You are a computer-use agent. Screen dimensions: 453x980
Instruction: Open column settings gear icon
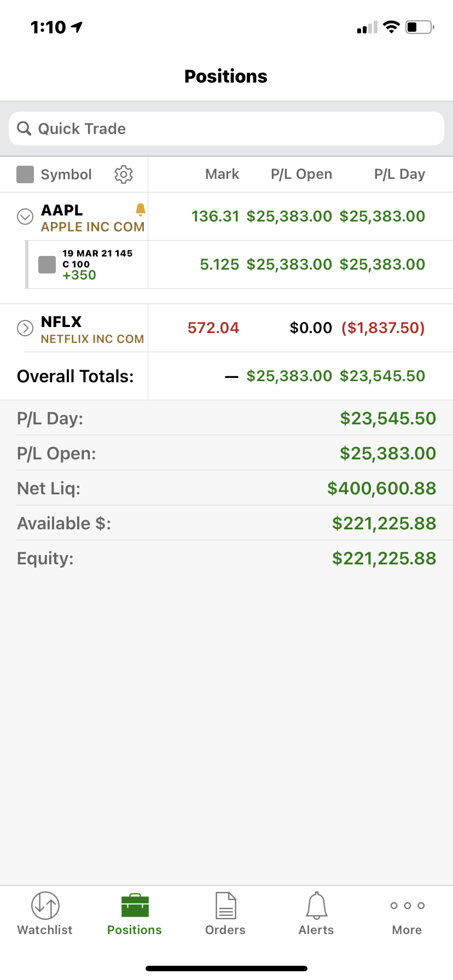tap(124, 174)
